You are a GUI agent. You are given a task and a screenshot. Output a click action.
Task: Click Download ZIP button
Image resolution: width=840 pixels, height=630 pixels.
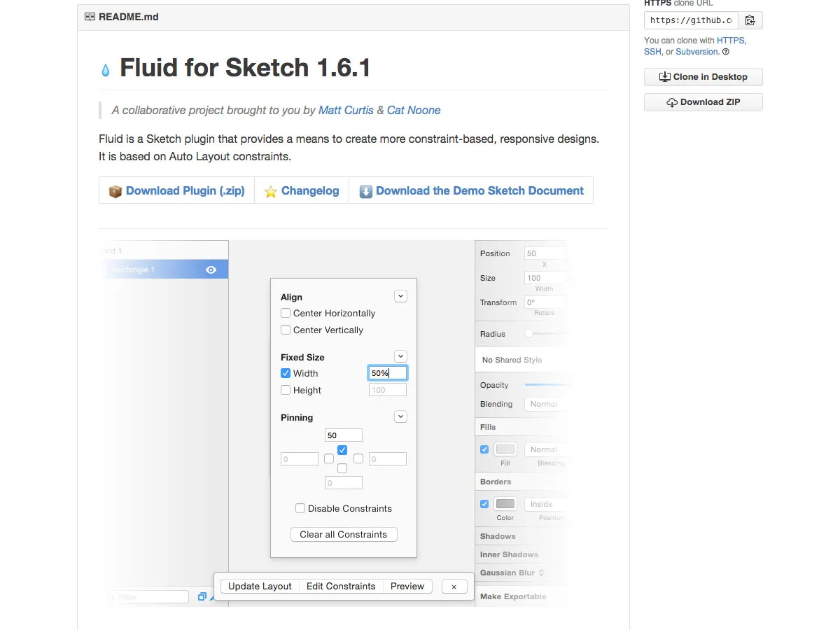(x=703, y=102)
